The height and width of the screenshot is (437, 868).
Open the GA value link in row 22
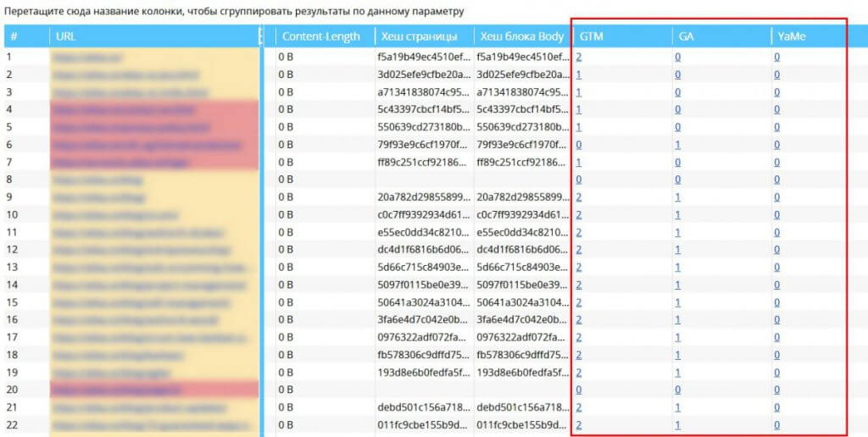[678, 425]
